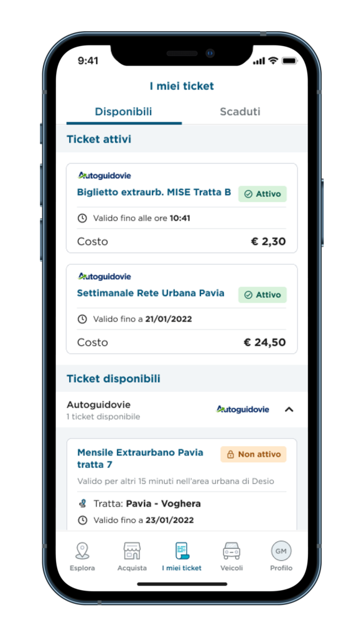Open the Veicoli car icon
Screen dimensions: 364x638
pos(231,551)
